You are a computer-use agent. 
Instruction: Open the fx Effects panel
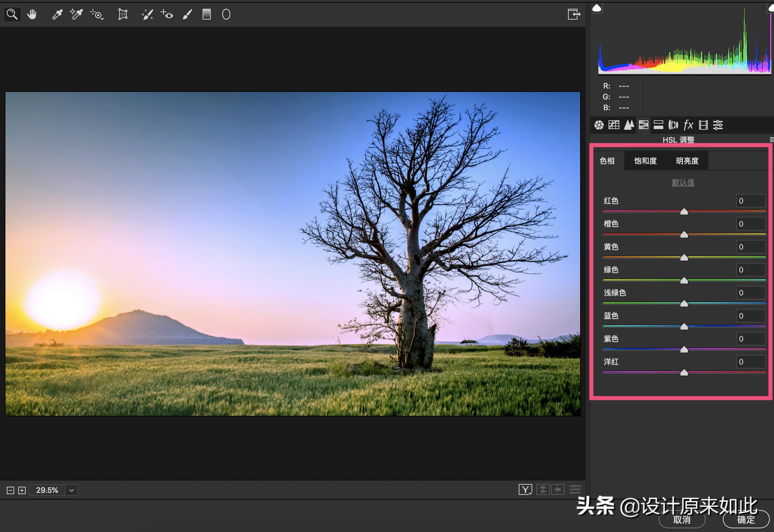pos(688,125)
